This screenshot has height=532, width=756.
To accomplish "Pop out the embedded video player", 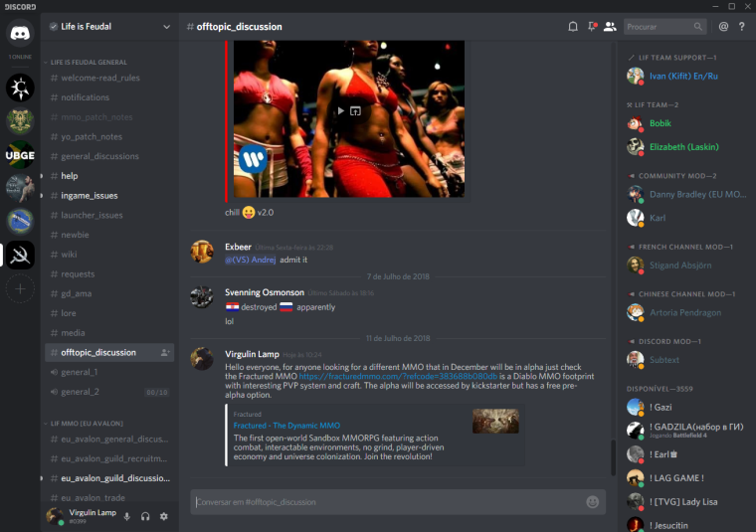I will [x=355, y=110].
